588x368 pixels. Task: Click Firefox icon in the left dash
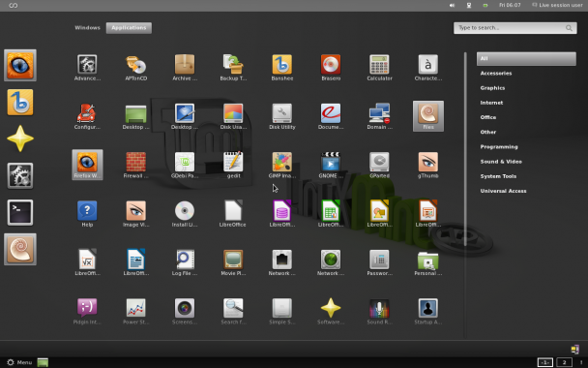tap(20, 65)
